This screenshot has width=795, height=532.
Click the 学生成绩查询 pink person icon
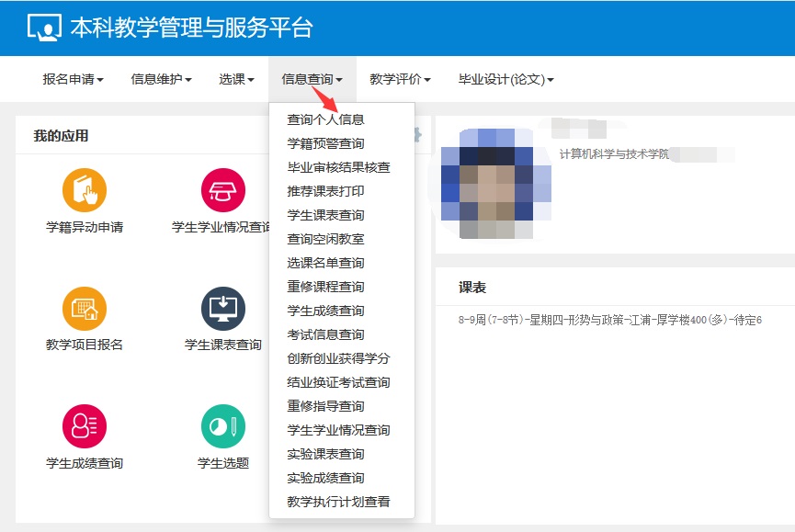tap(85, 426)
